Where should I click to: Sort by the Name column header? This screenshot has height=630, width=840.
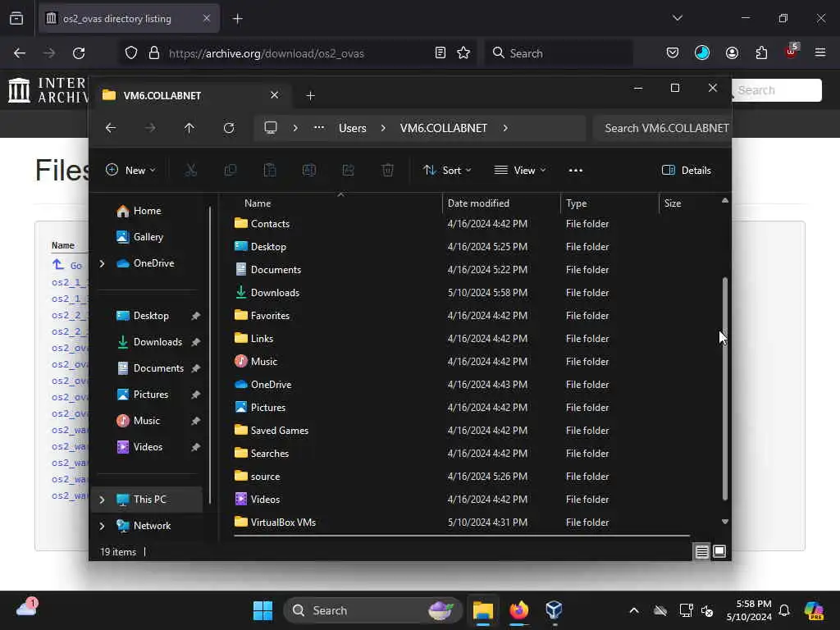click(258, 203)
